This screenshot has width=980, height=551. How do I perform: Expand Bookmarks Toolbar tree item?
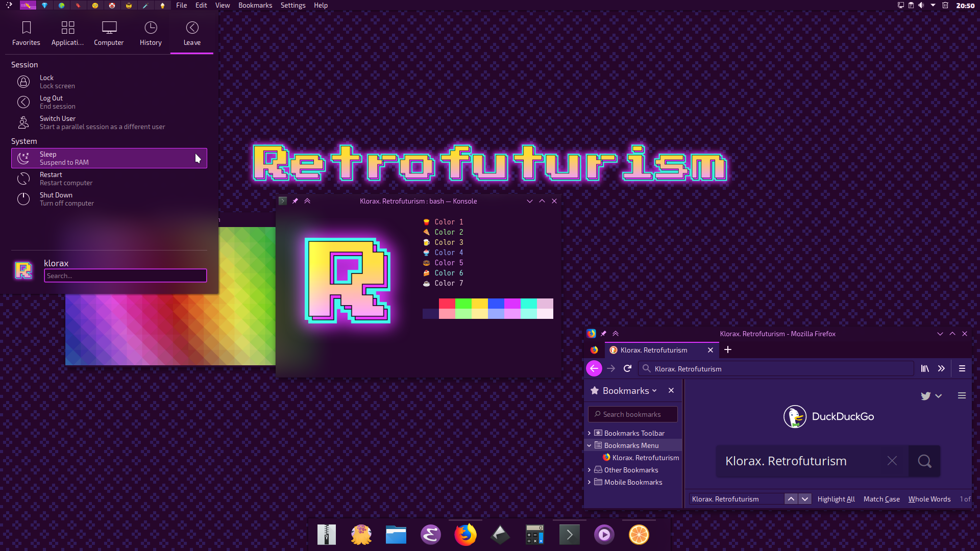click(589, 433)
